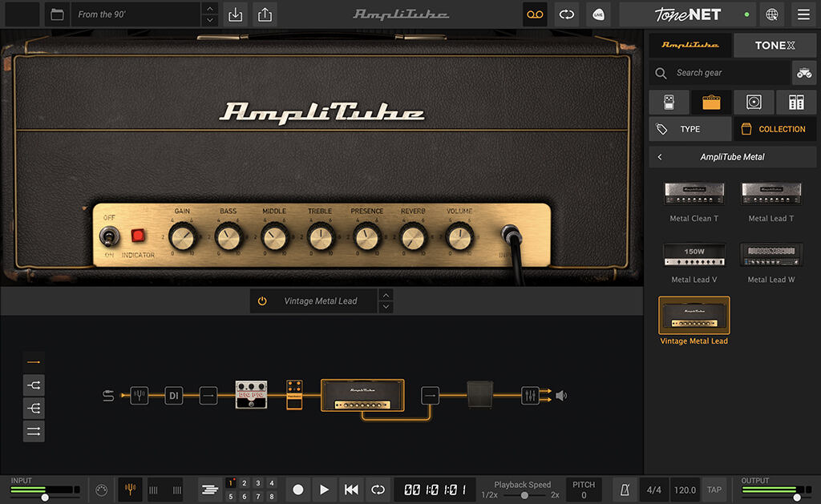The height and width of the screenshot is (504, 821).
Task: Select the cabinets gear category
Action: [x=753, y=102]
